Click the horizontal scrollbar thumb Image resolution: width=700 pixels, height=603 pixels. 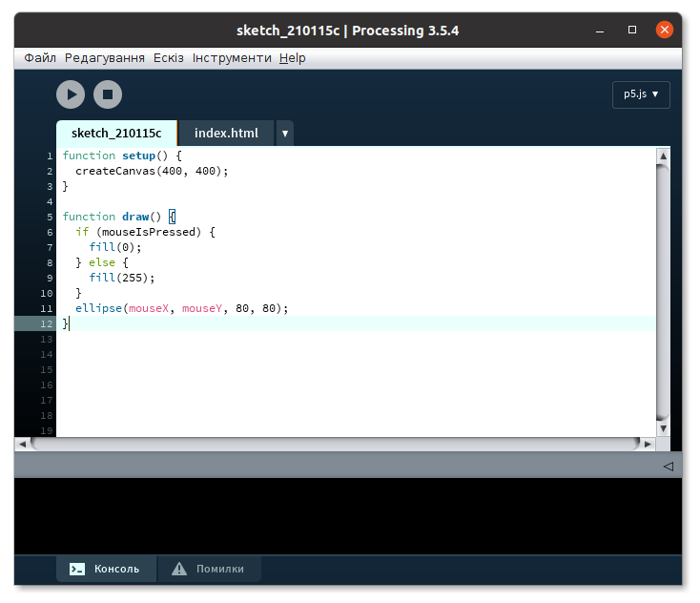click(x=336, y=444)
